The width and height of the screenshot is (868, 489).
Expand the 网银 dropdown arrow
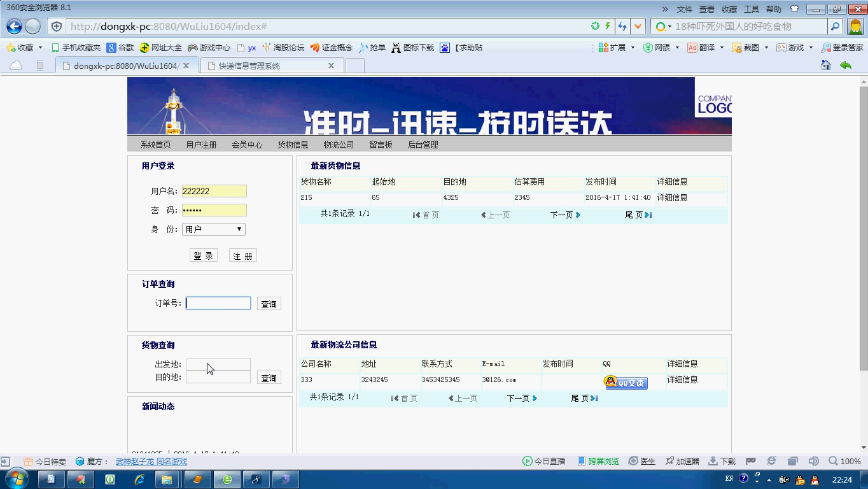[677, 48]
